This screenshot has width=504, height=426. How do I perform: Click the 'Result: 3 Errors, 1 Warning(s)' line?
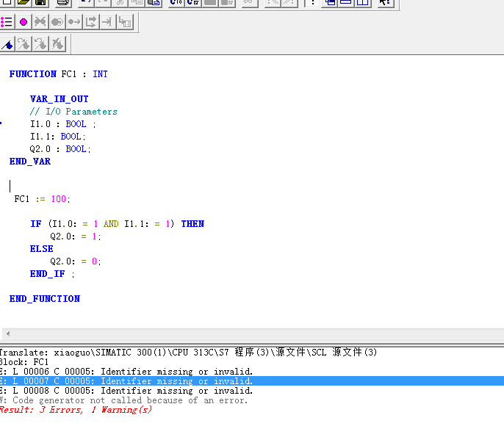click(76, 410)
